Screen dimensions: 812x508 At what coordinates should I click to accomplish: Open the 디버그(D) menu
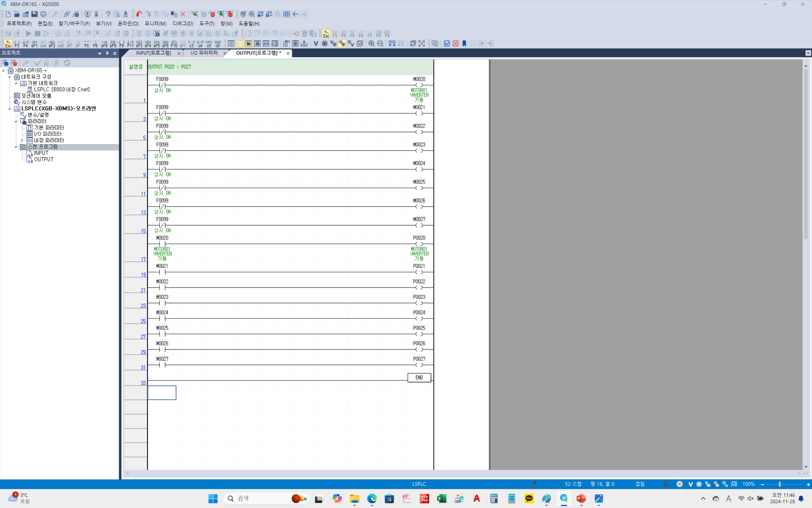(183, 23)
